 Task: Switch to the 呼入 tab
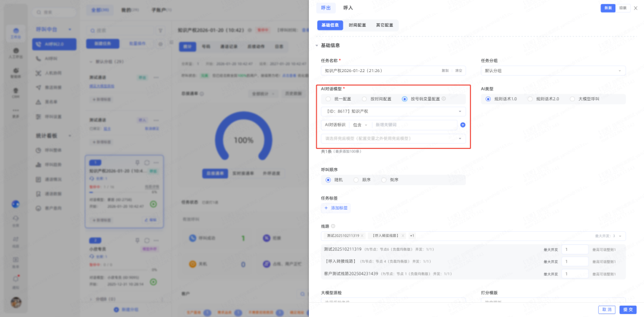pyautogui.click(x=348, y=8)
